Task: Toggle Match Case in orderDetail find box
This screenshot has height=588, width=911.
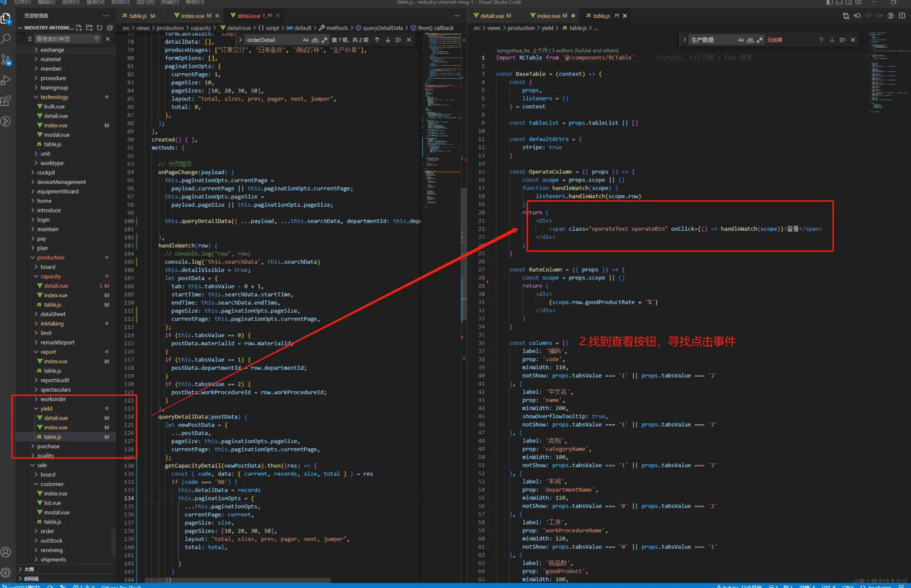Action: click(305, 40)
